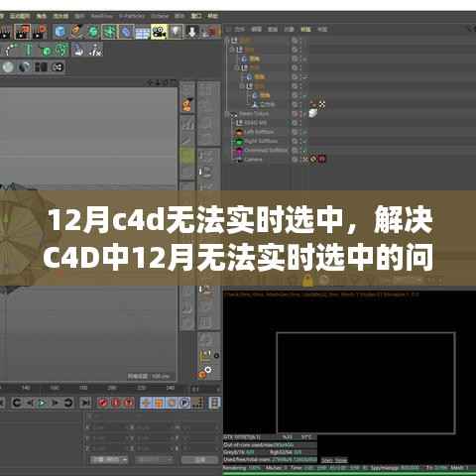The width and height of the screenshot is (476, 476).
Task: Click the white down-arrow toolbar icon
Action: click(x=192, y=32)
